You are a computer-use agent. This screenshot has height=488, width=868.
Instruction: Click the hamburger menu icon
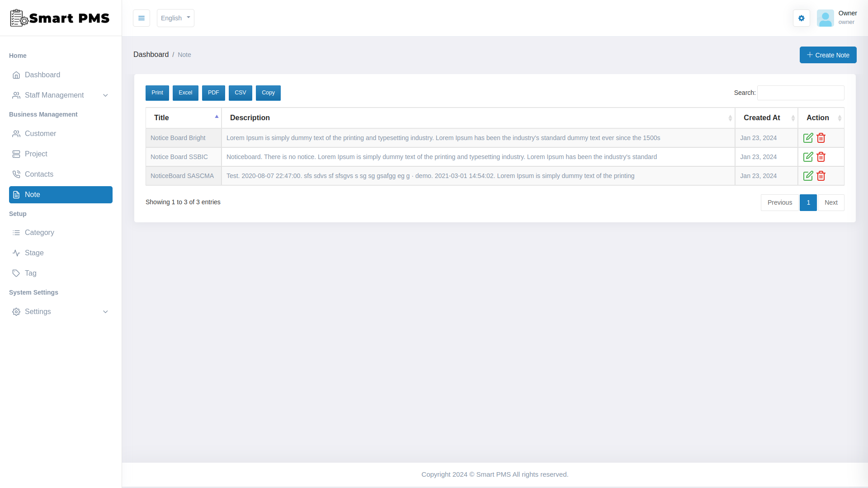click(142, 18)
